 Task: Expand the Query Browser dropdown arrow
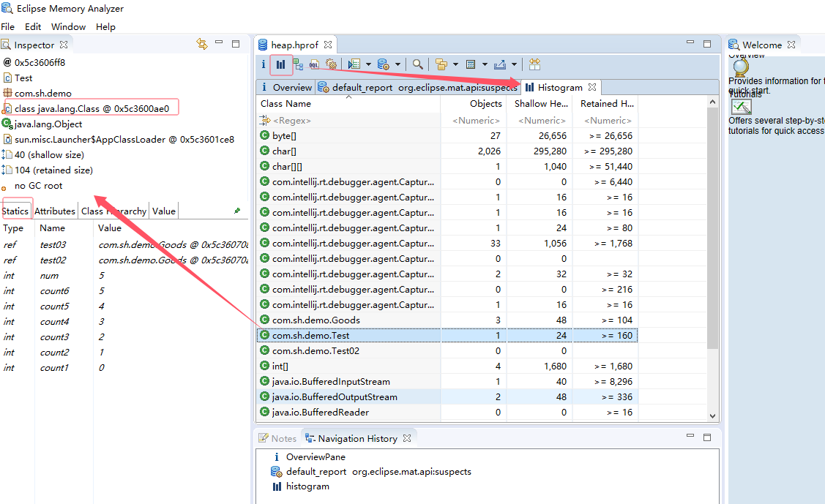[x=397, y=64]
